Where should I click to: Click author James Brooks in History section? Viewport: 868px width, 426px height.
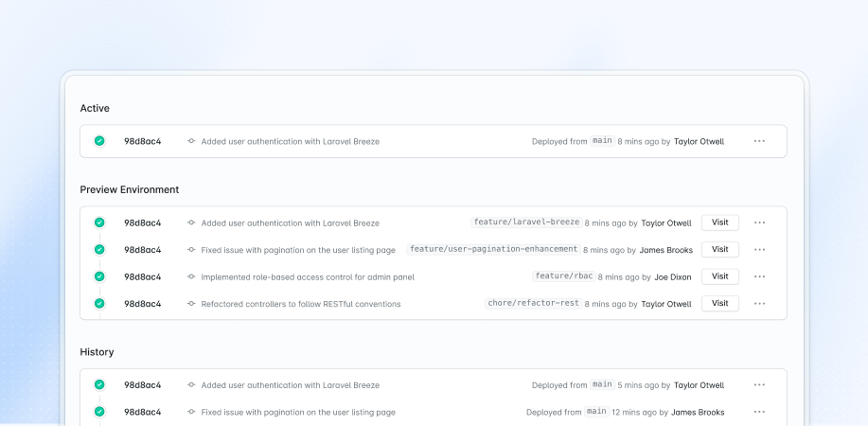pyautogui.click(x=698, y=412)
